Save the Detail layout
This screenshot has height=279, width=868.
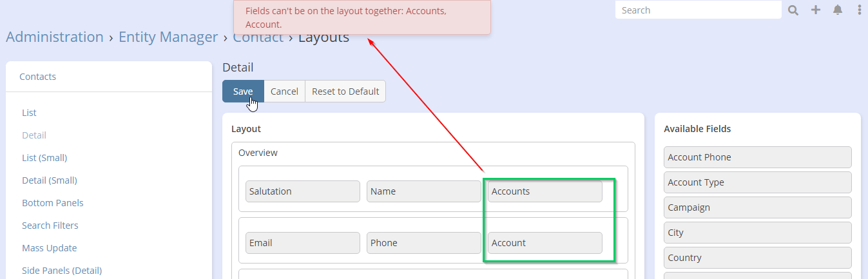(243, 91)
